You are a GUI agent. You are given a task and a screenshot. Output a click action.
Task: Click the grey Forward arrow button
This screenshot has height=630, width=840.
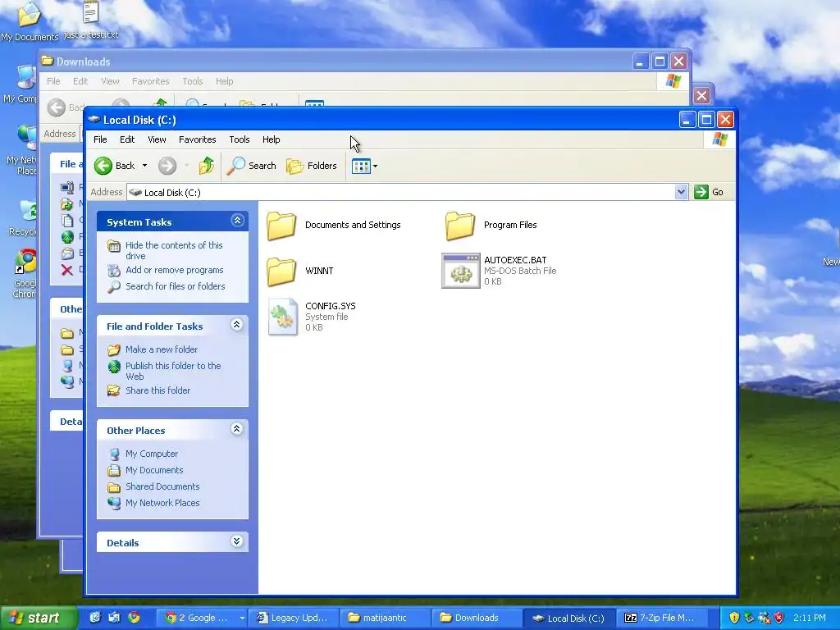(167, 166)
